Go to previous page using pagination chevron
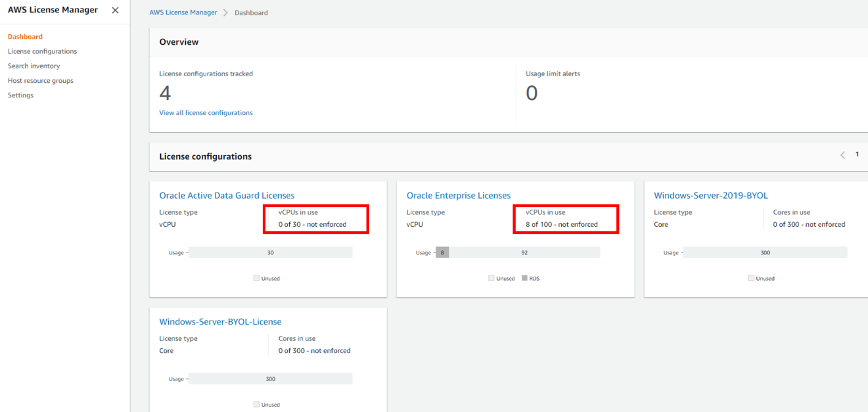 (842, 154)
